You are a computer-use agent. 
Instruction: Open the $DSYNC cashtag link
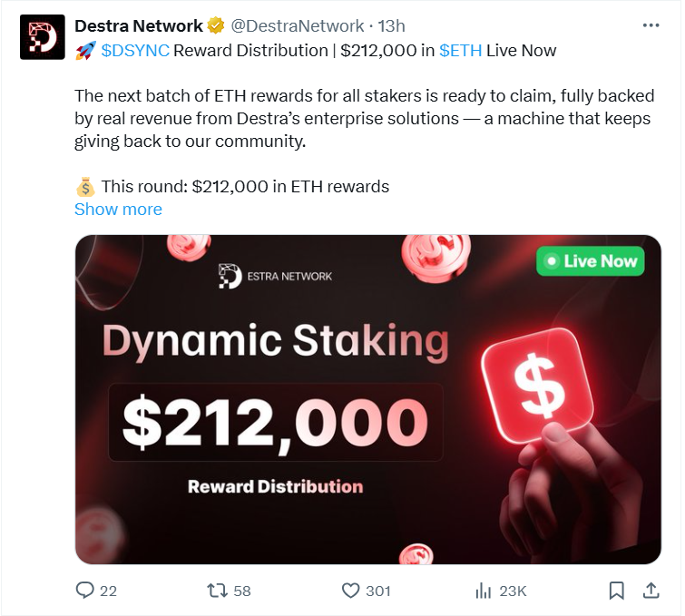point(135,50)
